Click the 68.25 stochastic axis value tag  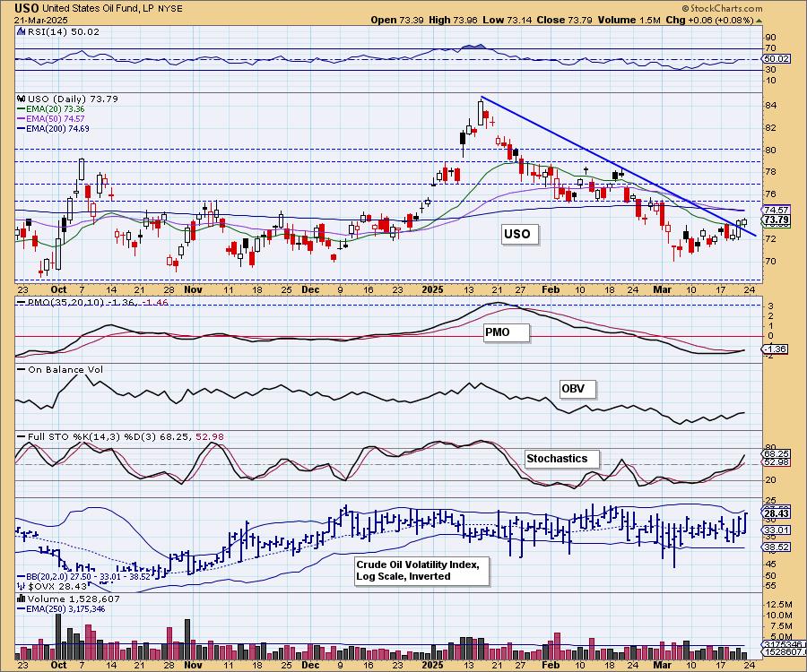pos(777,453)
